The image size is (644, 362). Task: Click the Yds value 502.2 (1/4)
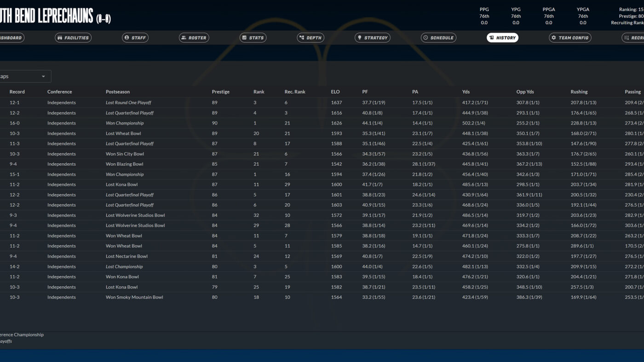pos(474,123)
